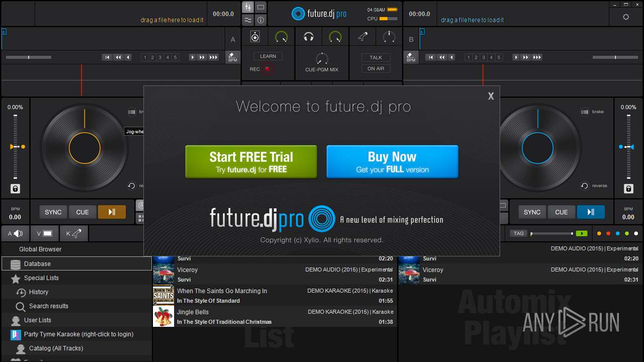Click the headphones monitor icon
644x362 pixels.
coord(309,36)
